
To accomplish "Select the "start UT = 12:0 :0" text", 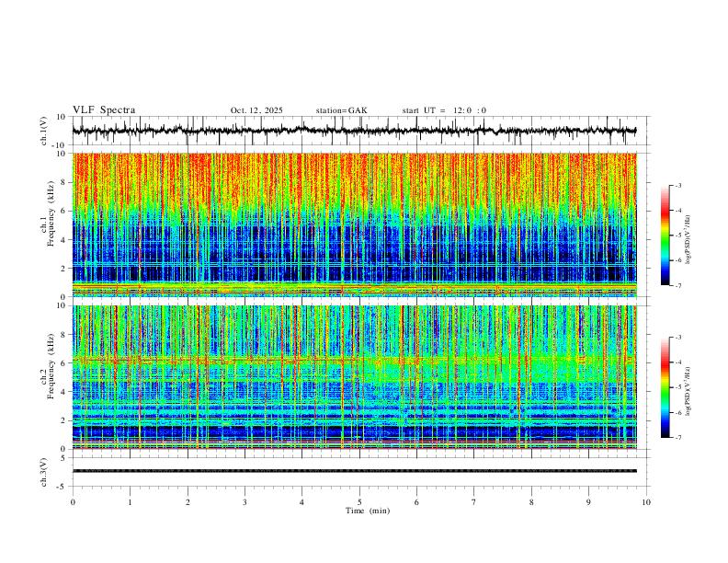I will (444, 110).
